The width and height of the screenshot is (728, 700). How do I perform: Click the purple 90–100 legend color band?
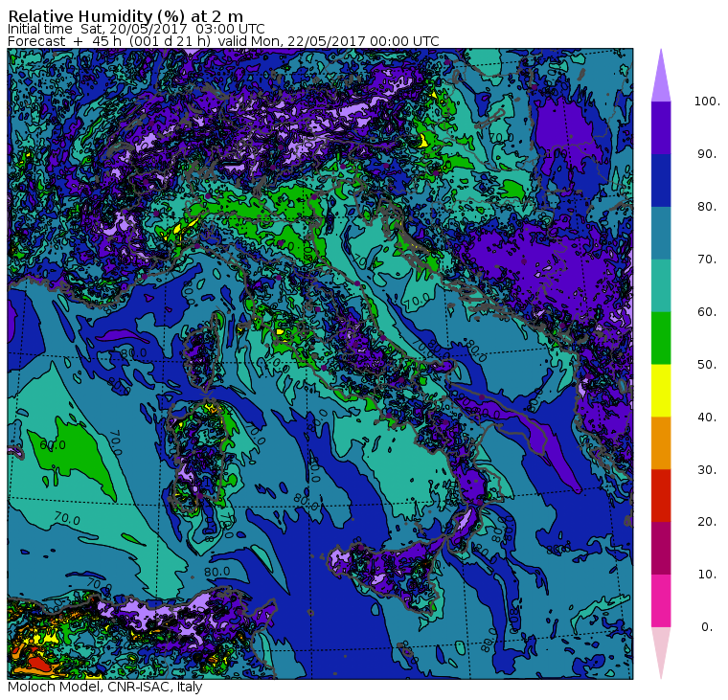click(x=661, y=127)
